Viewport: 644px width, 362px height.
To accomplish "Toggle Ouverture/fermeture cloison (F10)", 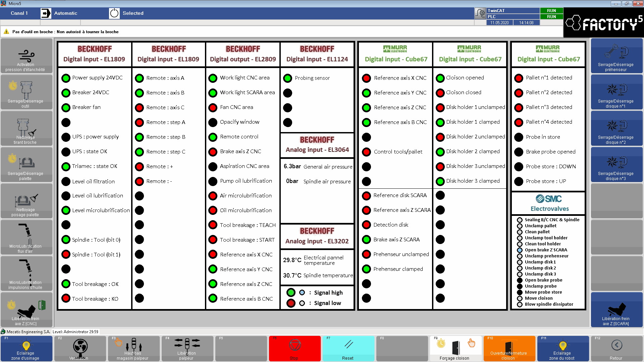I will (x=509, y=349).
